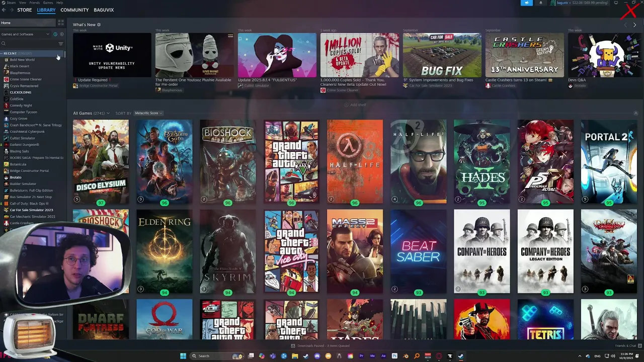Collapse the All Games shelf
The width and height of the screenshot is (644, 362).
click(x=635, y=113)
